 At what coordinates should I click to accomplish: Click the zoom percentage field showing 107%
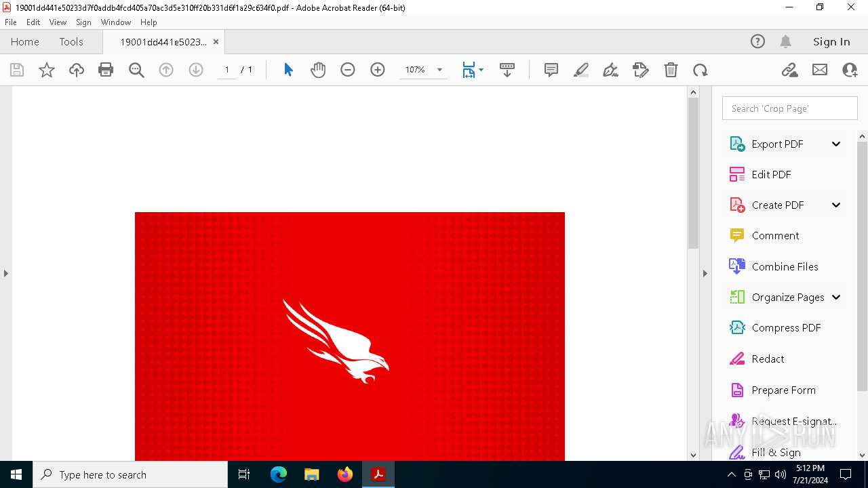(x=415, y=70)
